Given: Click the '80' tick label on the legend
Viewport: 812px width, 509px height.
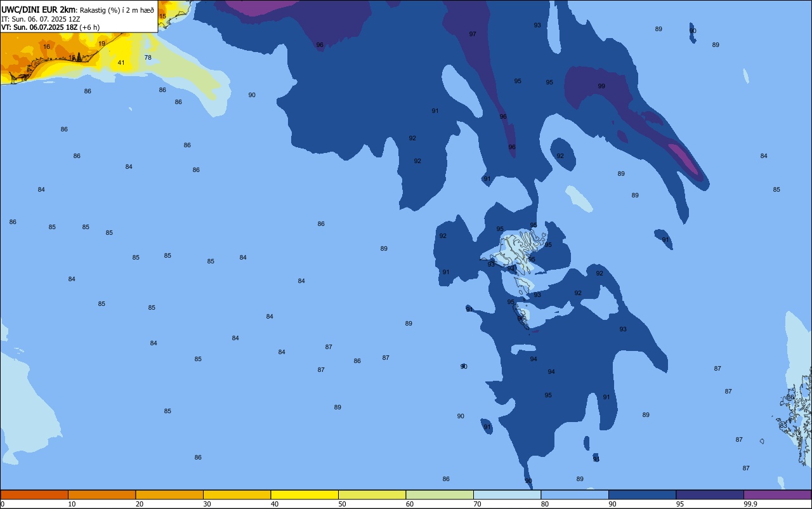Looking at the screenshot, I should (x=545, y=504).
